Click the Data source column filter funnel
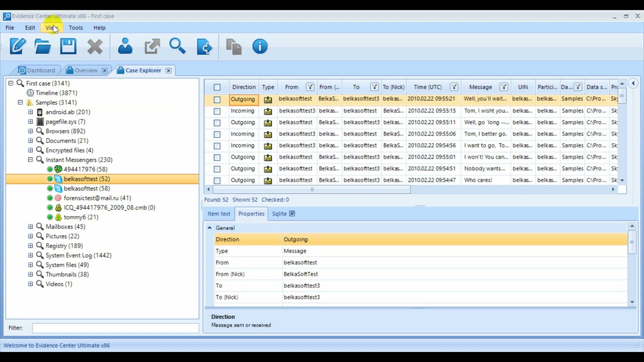Viewport: 644px width, 362px height. pyautogui.click(x=578, y=87)
